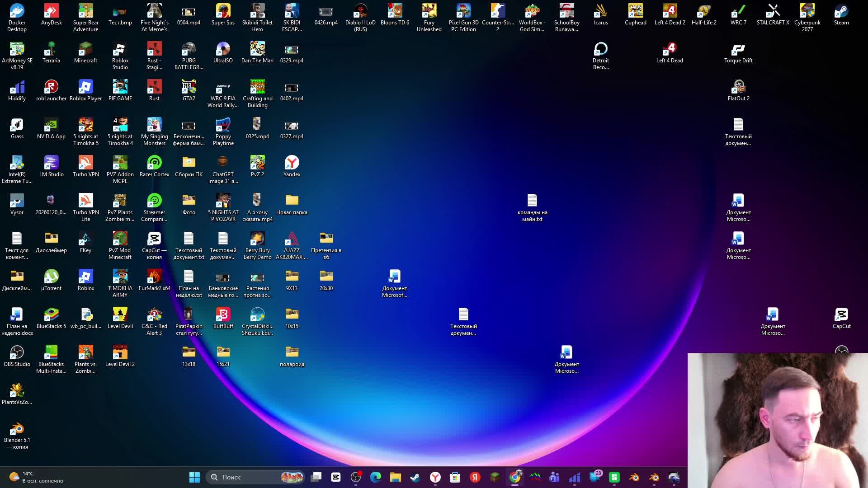Select the Cyberpunk 2077 icon
The image size is (868, 488).
coord(807,17)
